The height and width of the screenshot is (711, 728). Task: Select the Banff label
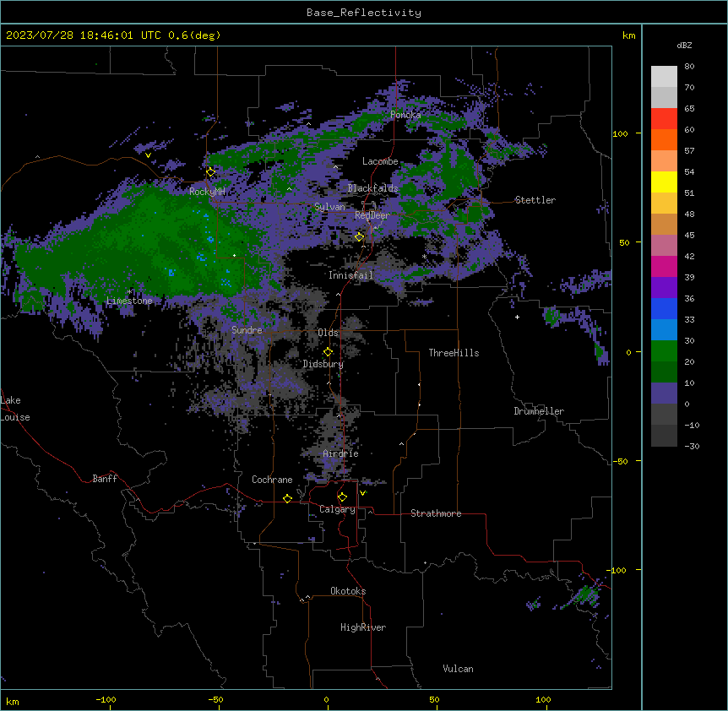[105, 479]
